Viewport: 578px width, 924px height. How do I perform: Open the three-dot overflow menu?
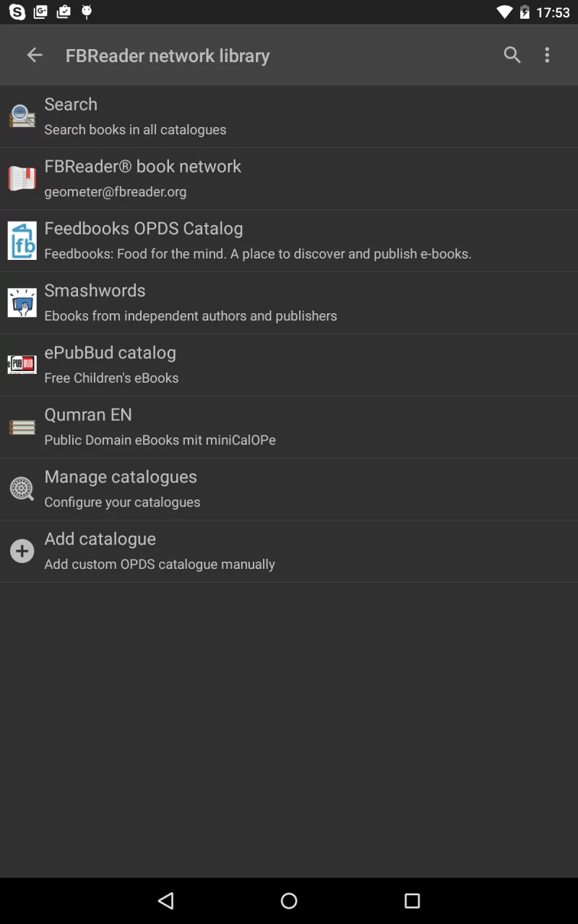click(x=547, y=55)
